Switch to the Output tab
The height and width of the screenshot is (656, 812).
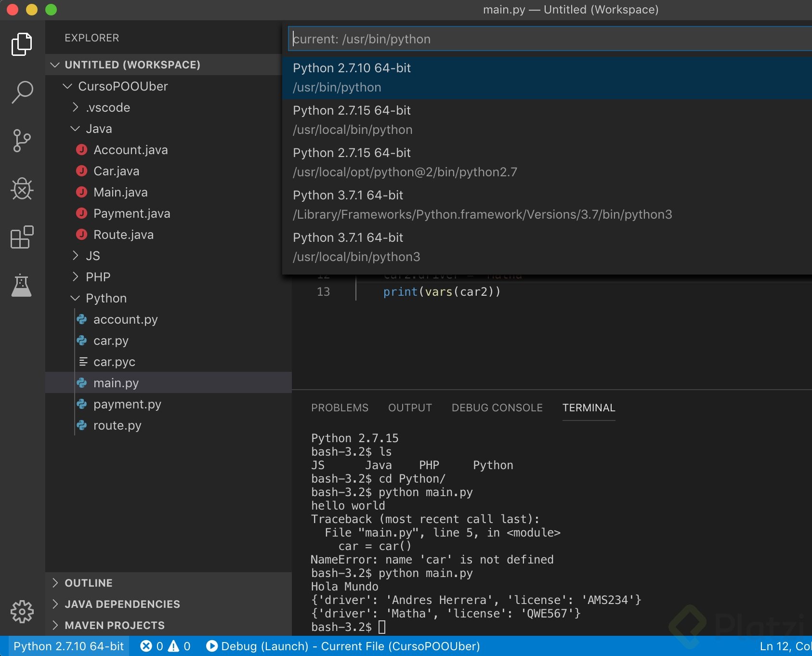(410, 408)
